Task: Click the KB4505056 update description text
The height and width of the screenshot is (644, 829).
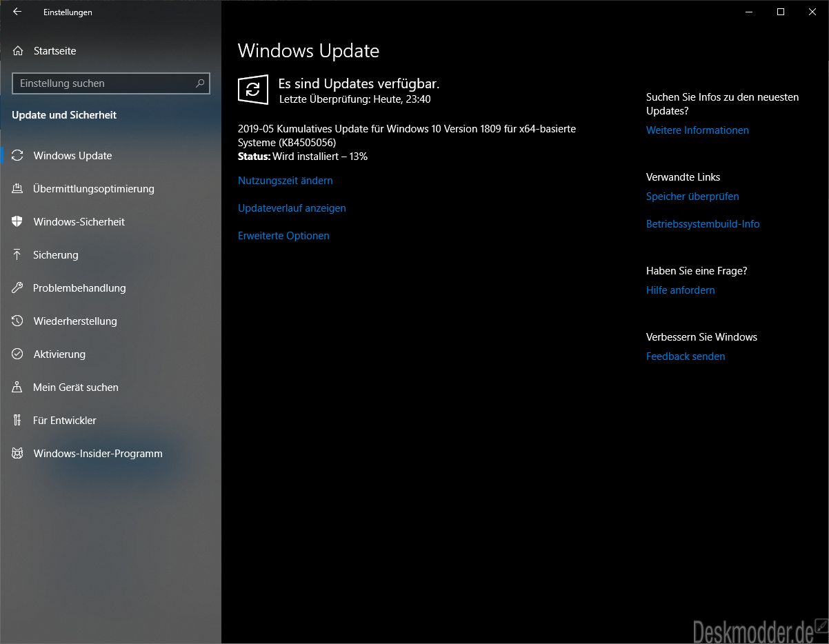Action: click(x=407, y=136)
